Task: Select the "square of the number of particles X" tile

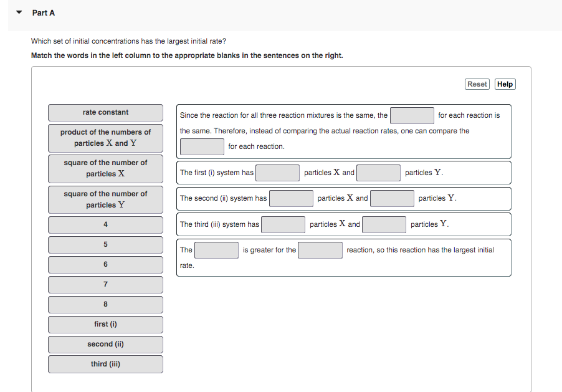Action: [105, 168]
